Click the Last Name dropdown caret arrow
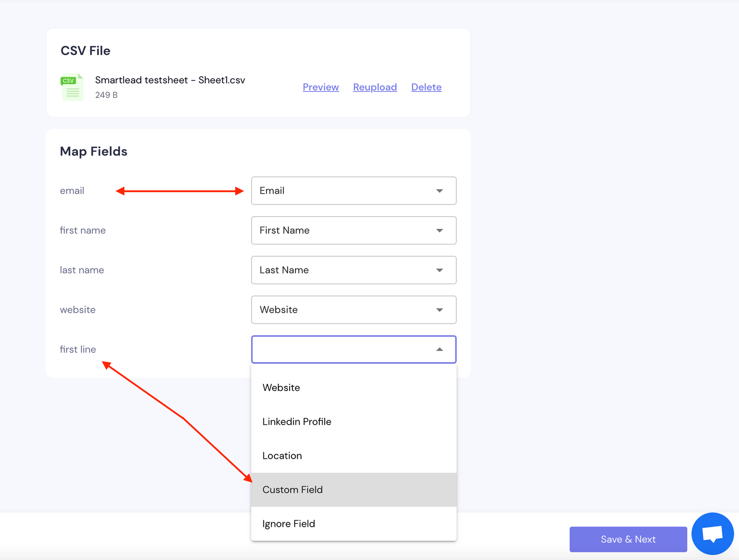The height and width of the screenshot is (560, 739). [439, 270]
